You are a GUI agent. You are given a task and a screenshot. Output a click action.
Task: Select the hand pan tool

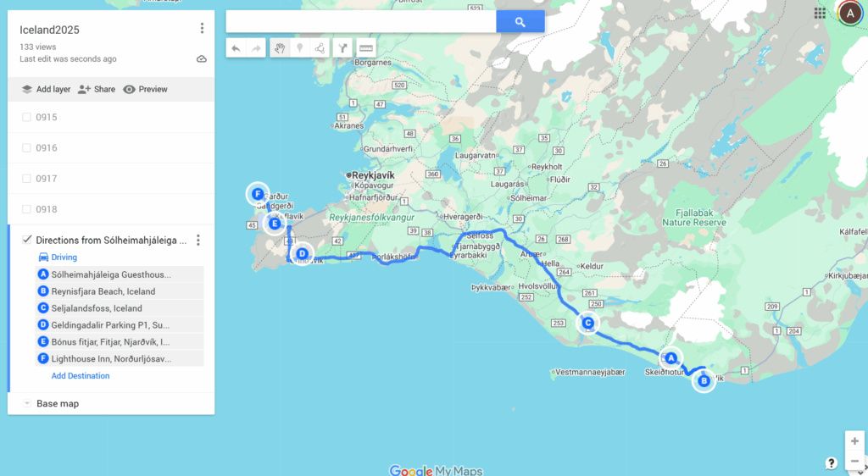coord(280,48)
